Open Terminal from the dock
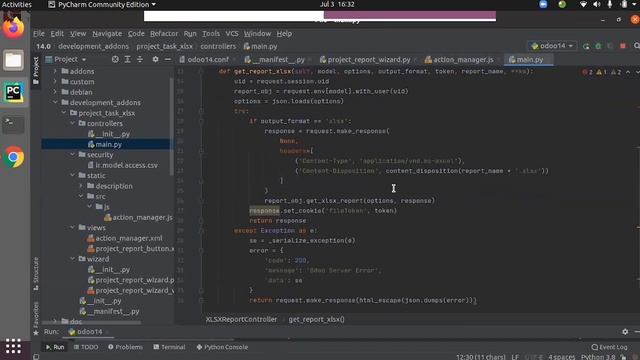Viewport: 640px width, 360px height. coord(13,124)
